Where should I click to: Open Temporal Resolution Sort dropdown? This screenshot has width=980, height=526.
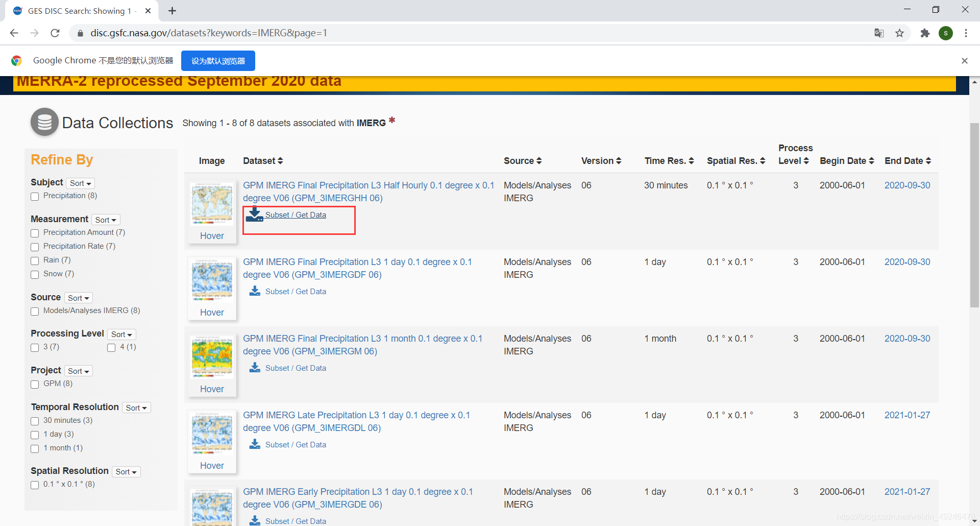136,408
